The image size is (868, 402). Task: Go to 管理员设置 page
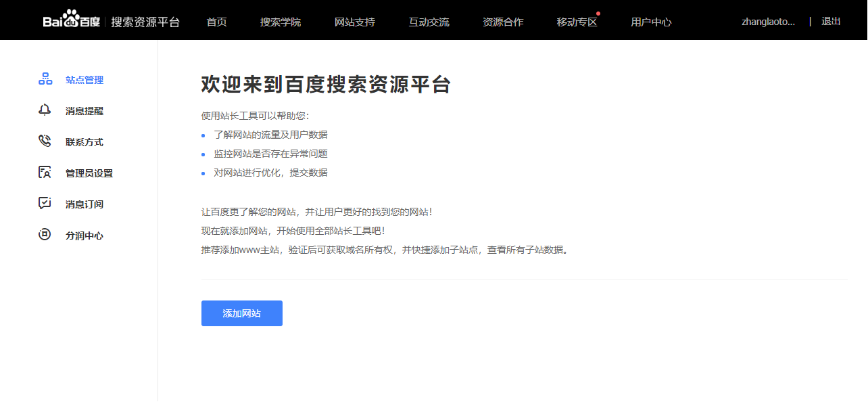[x=89, y=173]
